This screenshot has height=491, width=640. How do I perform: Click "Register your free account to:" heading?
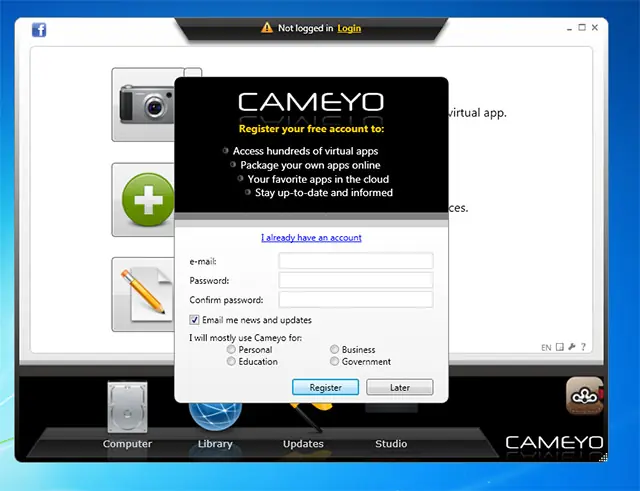[311, 129]
